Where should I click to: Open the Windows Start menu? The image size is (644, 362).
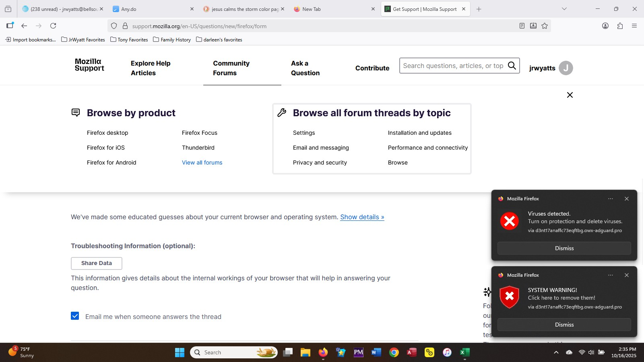(180, 352)
